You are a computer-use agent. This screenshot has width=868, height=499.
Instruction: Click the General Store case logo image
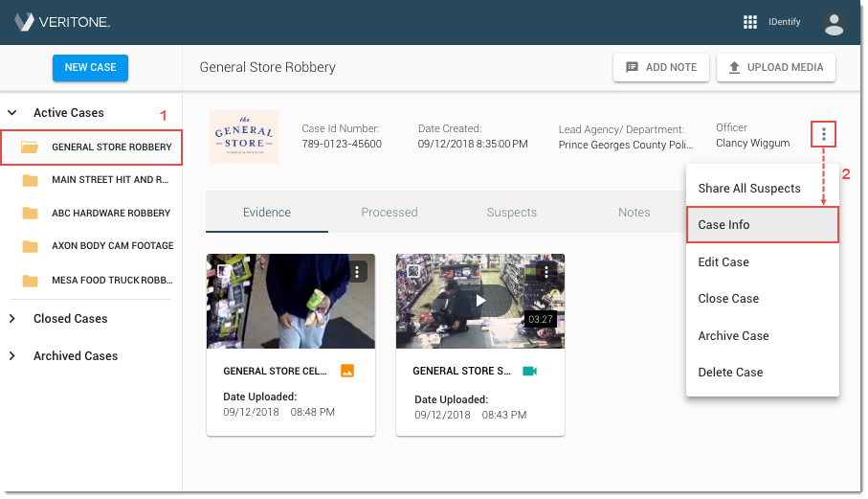point(244,137)
